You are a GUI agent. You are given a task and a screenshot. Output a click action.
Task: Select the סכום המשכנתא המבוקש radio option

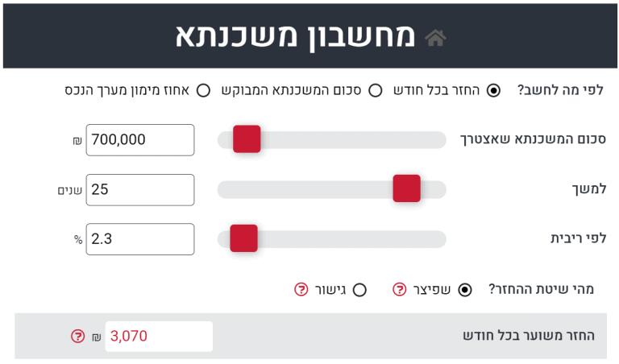click(x=375, y=90)
